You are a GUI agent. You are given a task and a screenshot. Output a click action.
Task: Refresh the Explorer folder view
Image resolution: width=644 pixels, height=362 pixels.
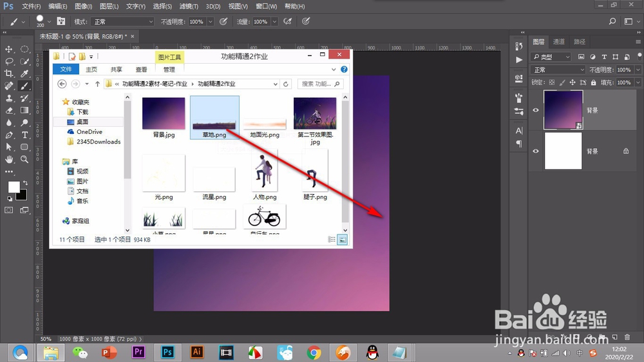(x=286, y=84)
